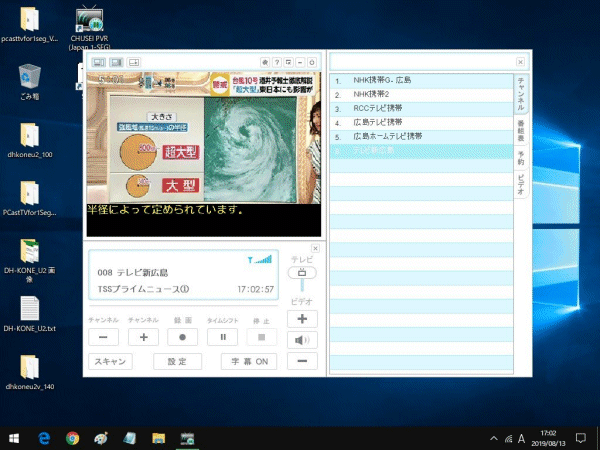Click the TV app taskbar icon
This screenshot has width=600, height=450.
[x=187, y=438]
